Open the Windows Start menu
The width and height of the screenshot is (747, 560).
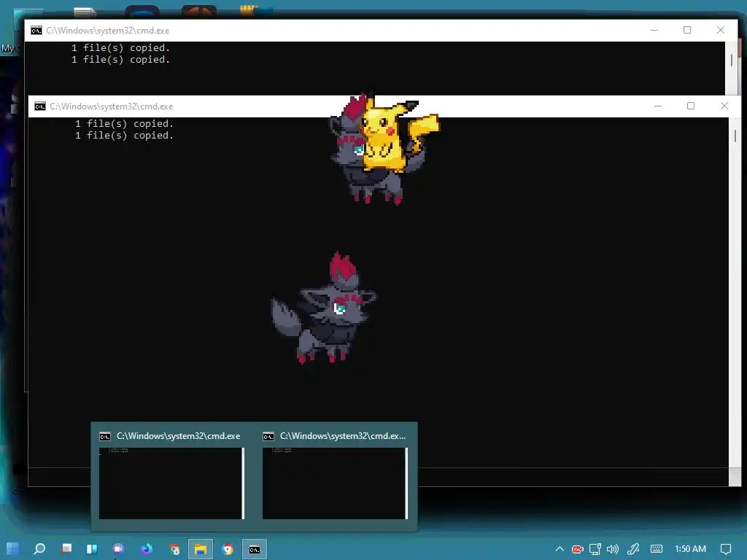(13, 549)
